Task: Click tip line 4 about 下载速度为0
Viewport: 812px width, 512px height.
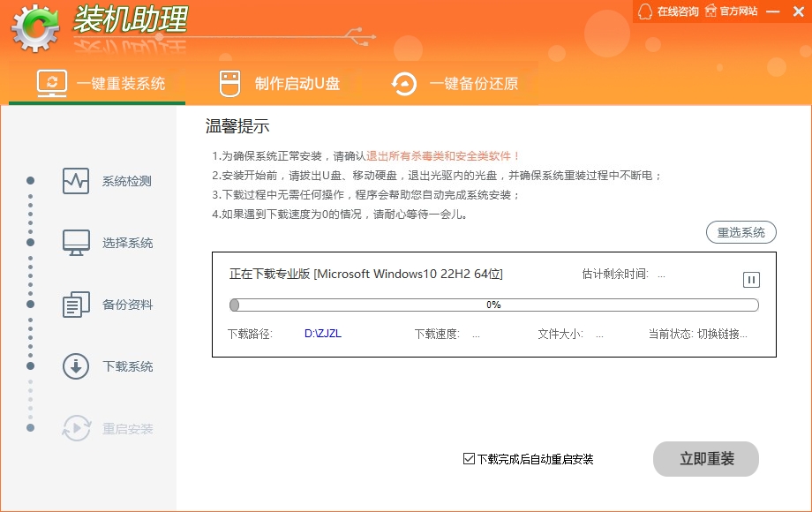Action: [341, 214]
